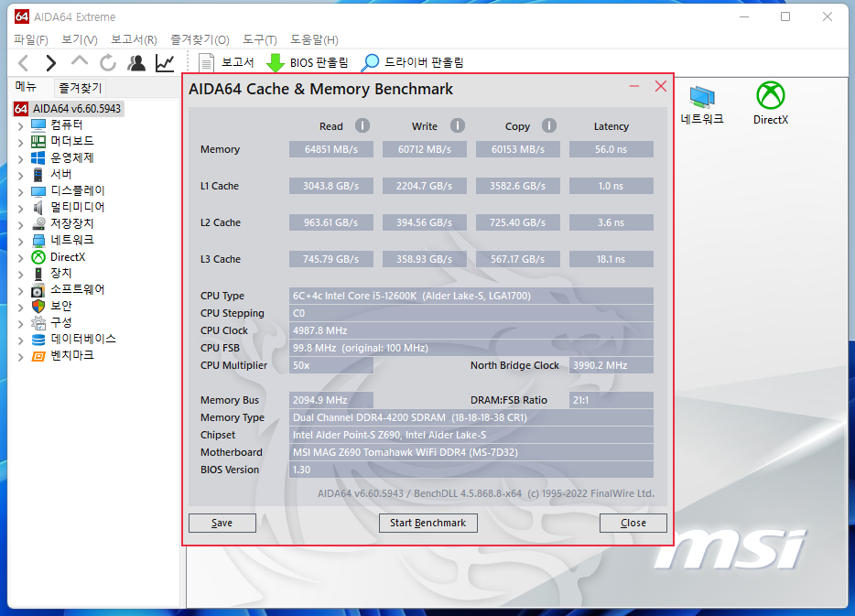The height and width of the screenshot is (616, 855).
Task: Go forward with the right arrow toolbar icon
Action: point(50,63)
